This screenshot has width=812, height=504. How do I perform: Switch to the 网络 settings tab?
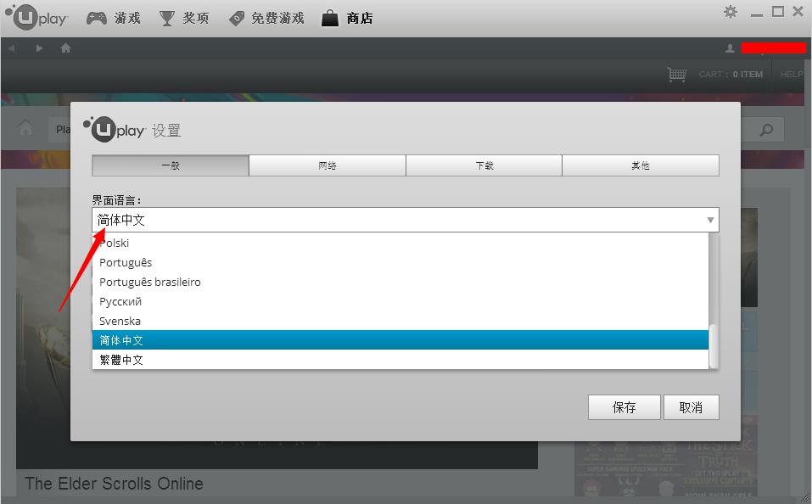(328, 165)
